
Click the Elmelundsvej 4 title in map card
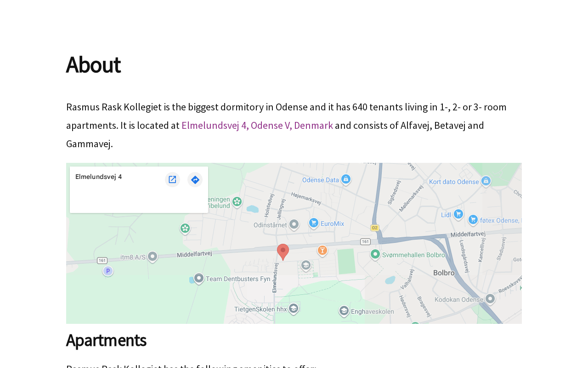[99, 177]
